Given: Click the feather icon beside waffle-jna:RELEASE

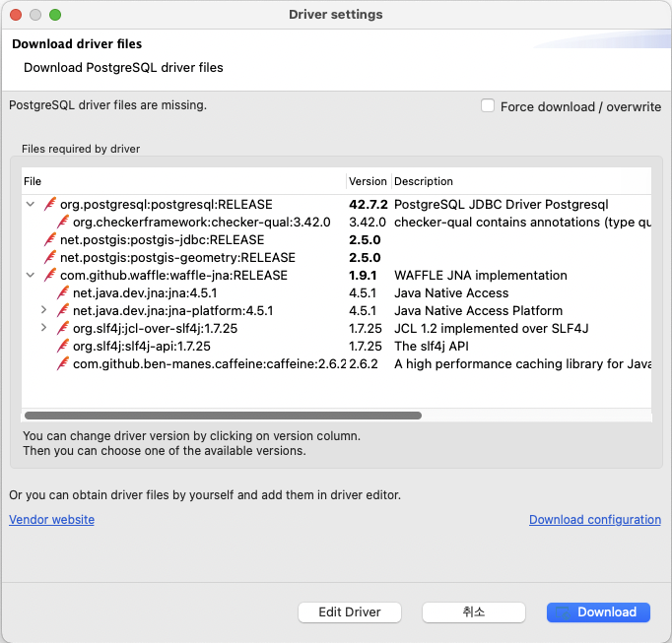Looking at the screenshot, I should point(50,275).
